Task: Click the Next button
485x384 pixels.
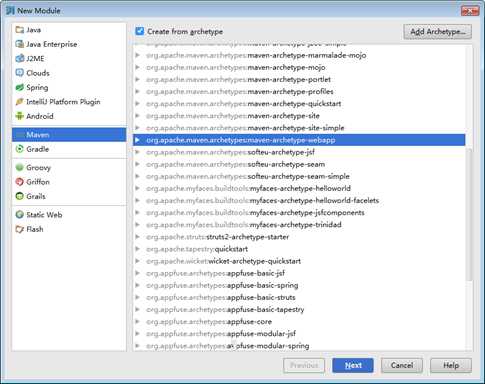Action: coord(353,365)
